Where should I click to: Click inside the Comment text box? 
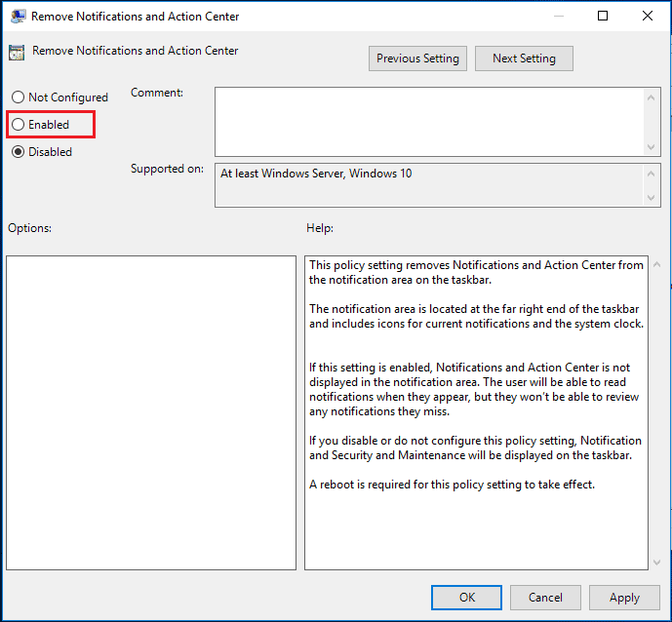[428, 122]
